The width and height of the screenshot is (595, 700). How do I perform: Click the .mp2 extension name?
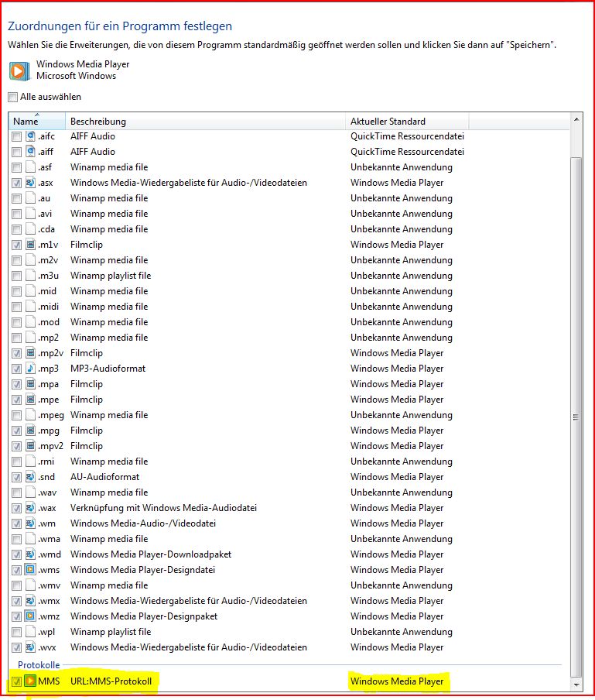pyautogui.click(x=48, y=338)
